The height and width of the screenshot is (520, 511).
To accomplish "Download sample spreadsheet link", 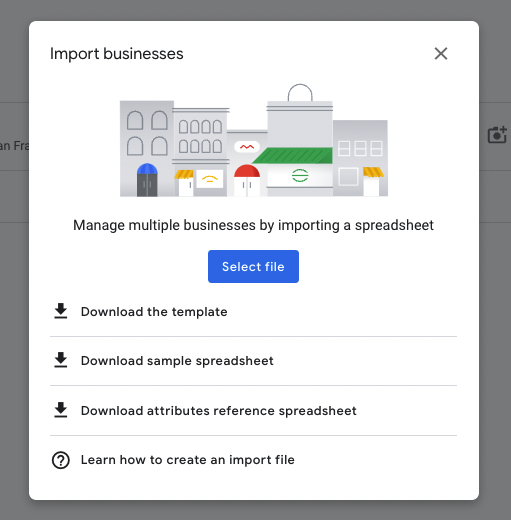I will [177, 361].
